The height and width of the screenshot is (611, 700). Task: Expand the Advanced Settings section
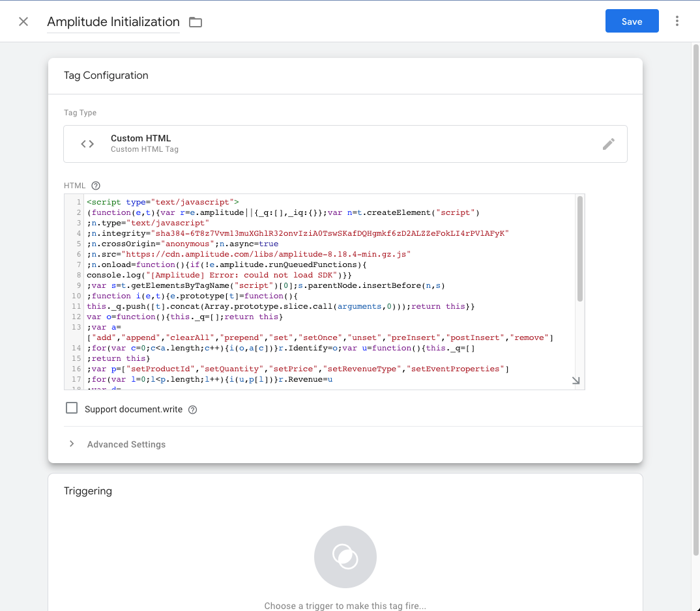72,444
